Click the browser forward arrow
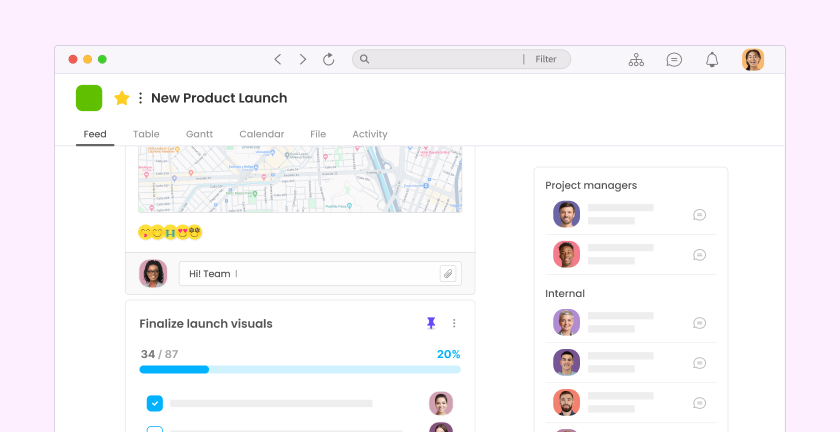Viewport: 840px width, 432px height. click(x=303, y=60)
